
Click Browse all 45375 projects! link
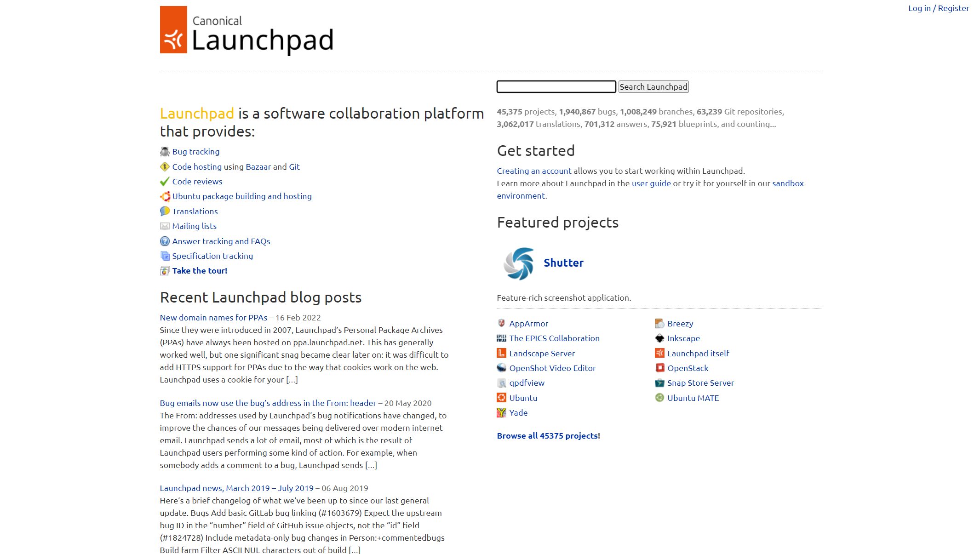pyautogui.click(x=548, y=436)
